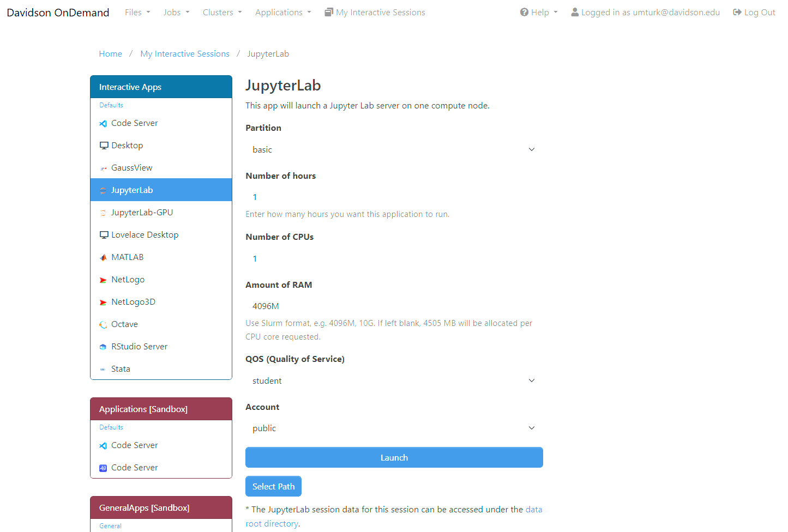The height and width of the screenshot is (532, 788).
Task: Click the Amount of RAM field
Action: pyautogui.click(x=394, y=306)
